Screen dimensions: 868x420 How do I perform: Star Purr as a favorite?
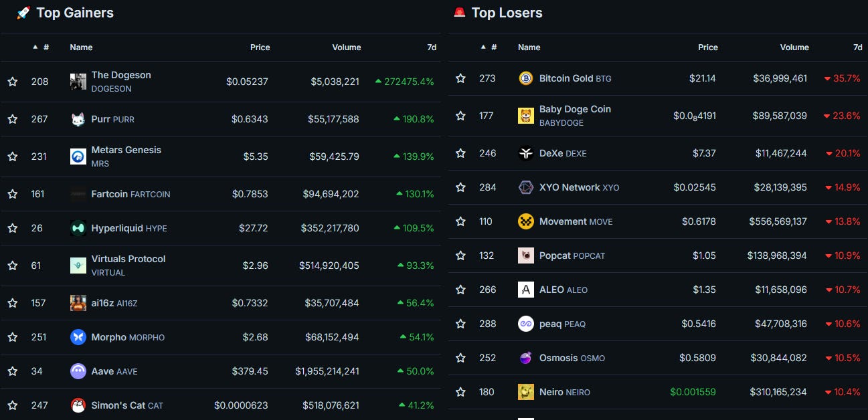[12, 119]
